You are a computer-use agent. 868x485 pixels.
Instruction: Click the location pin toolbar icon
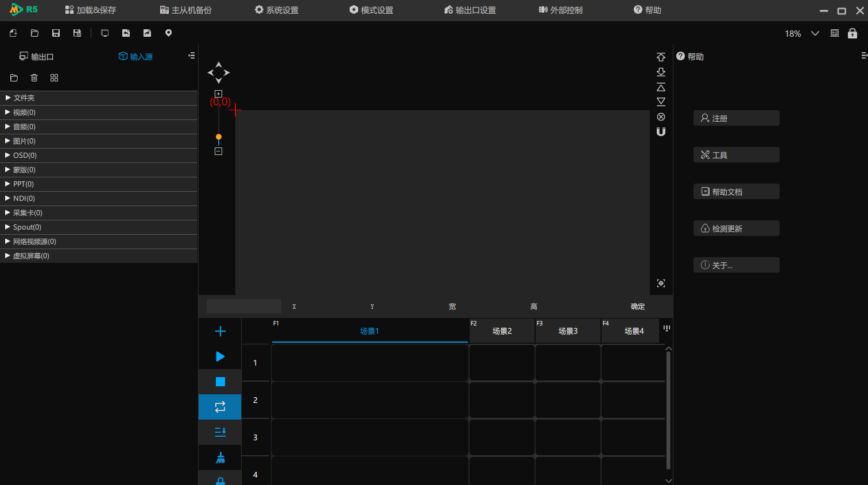168,33
